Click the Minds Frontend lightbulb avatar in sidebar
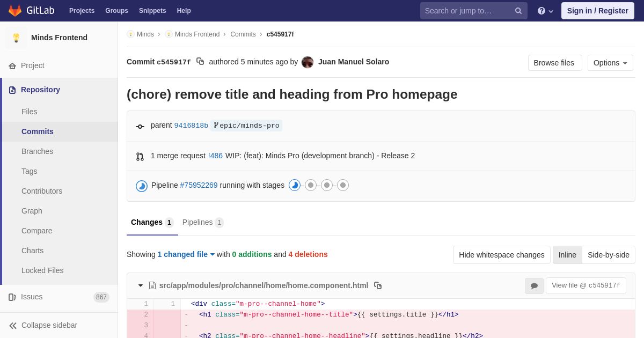Image resolution: width=644 pixels, height=338 pixels. (x=16, y=38)
